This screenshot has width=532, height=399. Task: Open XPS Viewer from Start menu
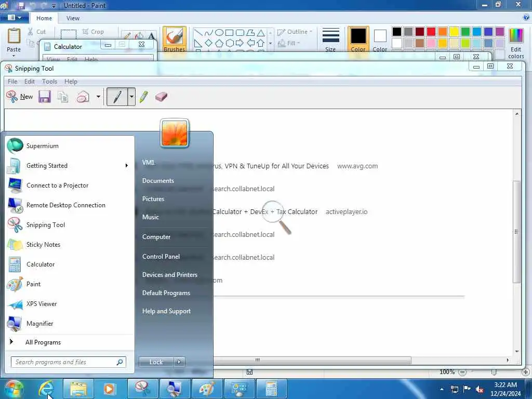click(70, 303)
